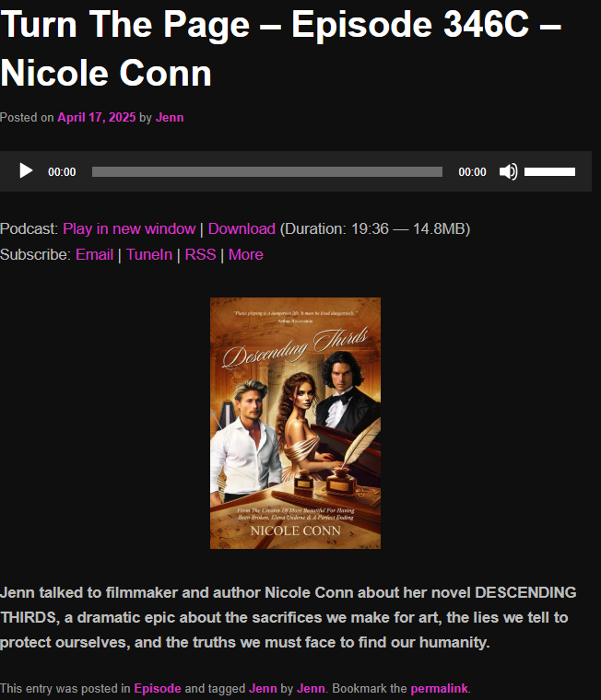The width and height of the screenshot is (601, 700).
Task: Click the Descending Thirds book cover
Action: click(295, 423)
